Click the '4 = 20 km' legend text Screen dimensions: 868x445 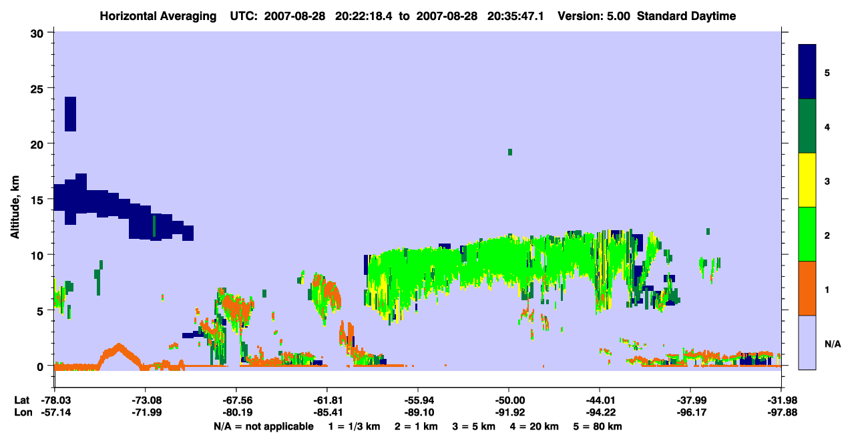[x=535, y=426]
